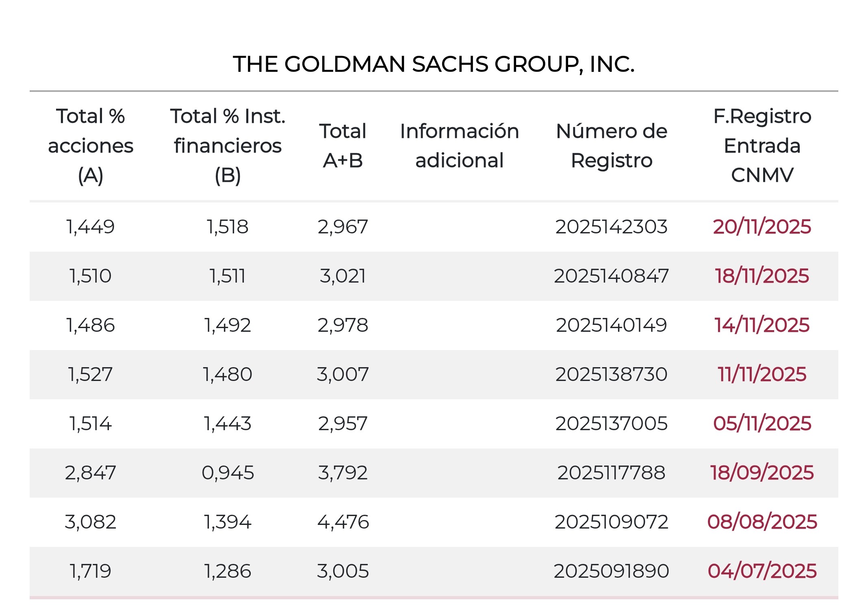Select the 4,476 Total A+B value
This screenshot has height=605, width=868.
click(343, 522)
